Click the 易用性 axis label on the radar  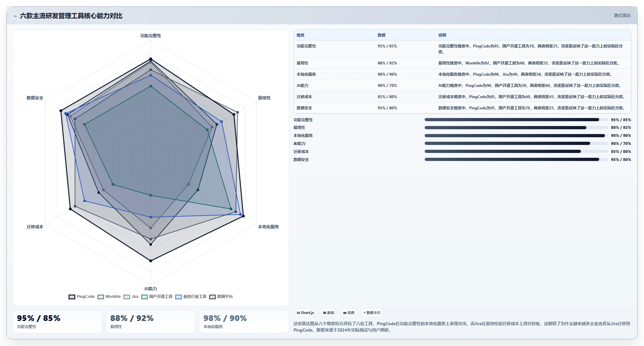click(x=264, y=98)
